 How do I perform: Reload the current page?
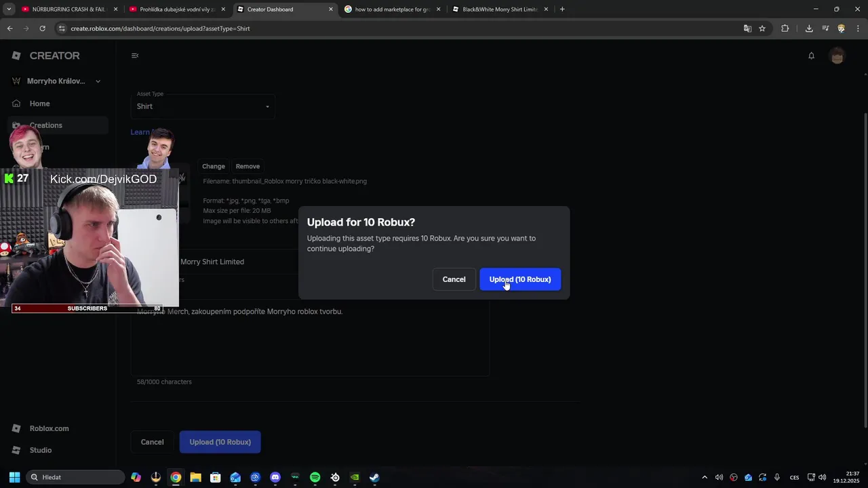[42, 28]
